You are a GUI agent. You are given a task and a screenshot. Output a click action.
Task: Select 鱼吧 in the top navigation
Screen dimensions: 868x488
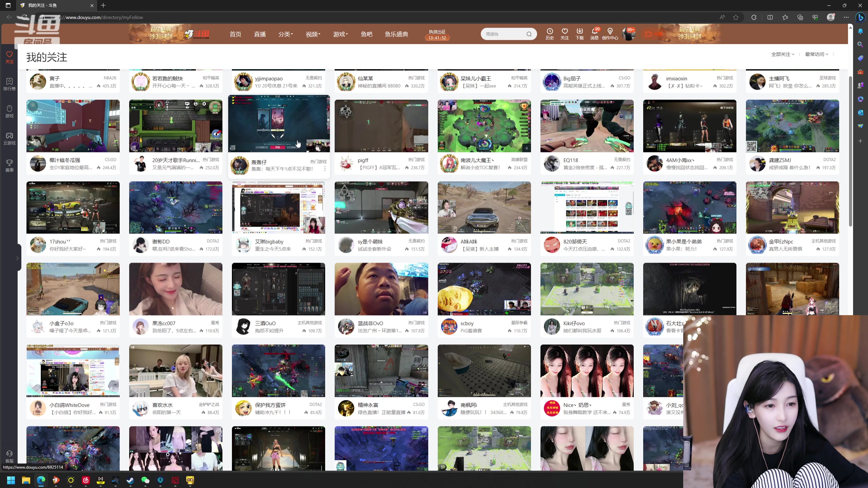(367, 34)
